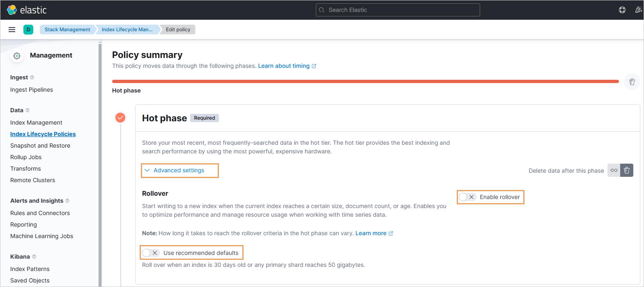Select the infinity keep-data-forever button
Image resolution: width=644 pixels, height=287 pixels.
(614, 170)
